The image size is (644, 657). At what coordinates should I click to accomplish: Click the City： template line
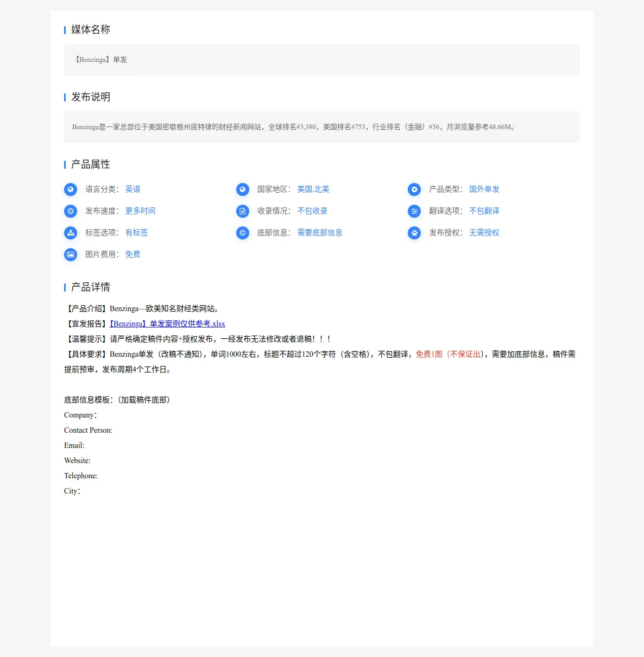pos(72,491)
